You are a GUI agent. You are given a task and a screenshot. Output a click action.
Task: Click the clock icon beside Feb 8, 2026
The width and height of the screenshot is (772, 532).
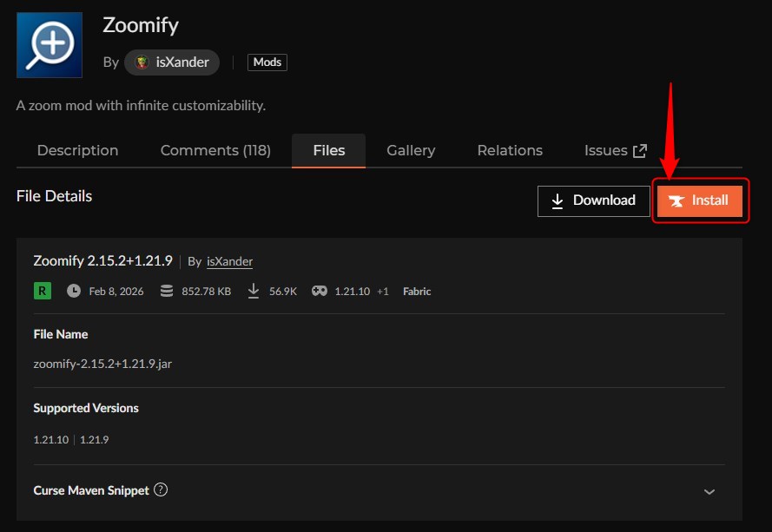coord(74,290)
